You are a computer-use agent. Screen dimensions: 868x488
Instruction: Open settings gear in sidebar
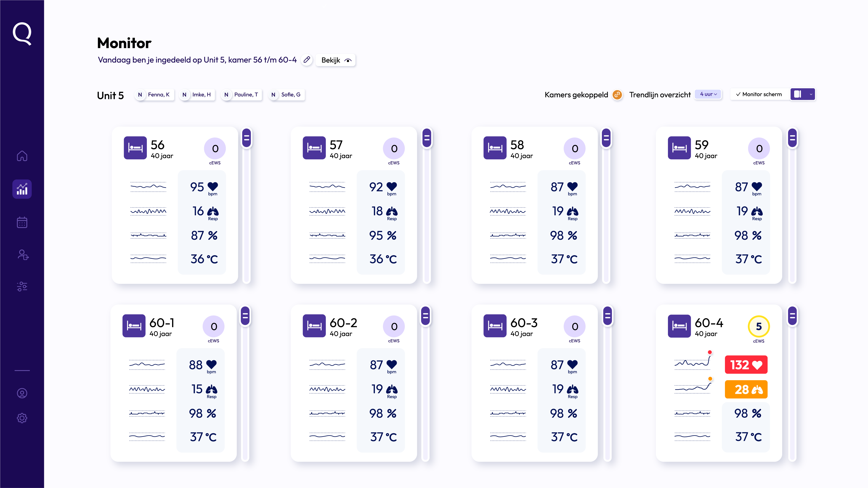(x=22, y=418)
